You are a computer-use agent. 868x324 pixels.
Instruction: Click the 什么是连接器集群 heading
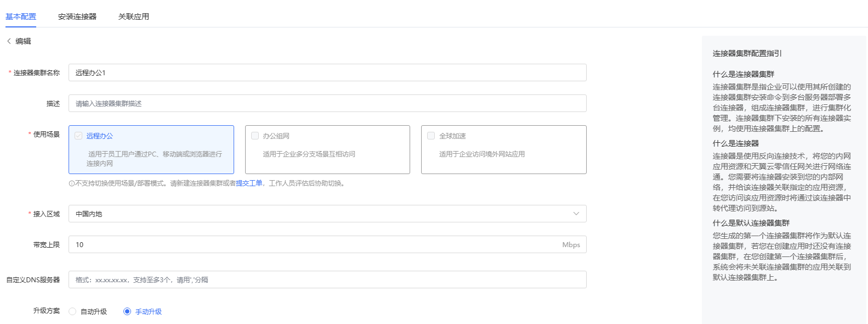(x=744, y=74)
